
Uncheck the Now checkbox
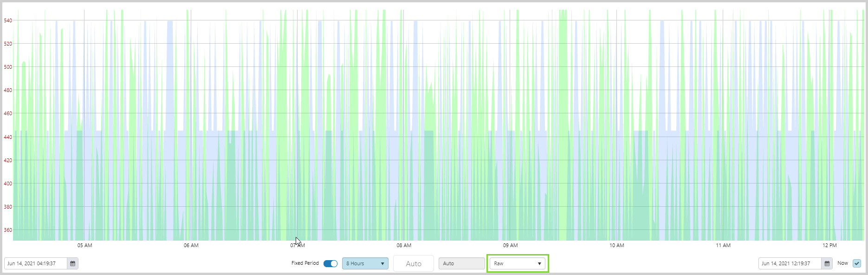point(857,263)
